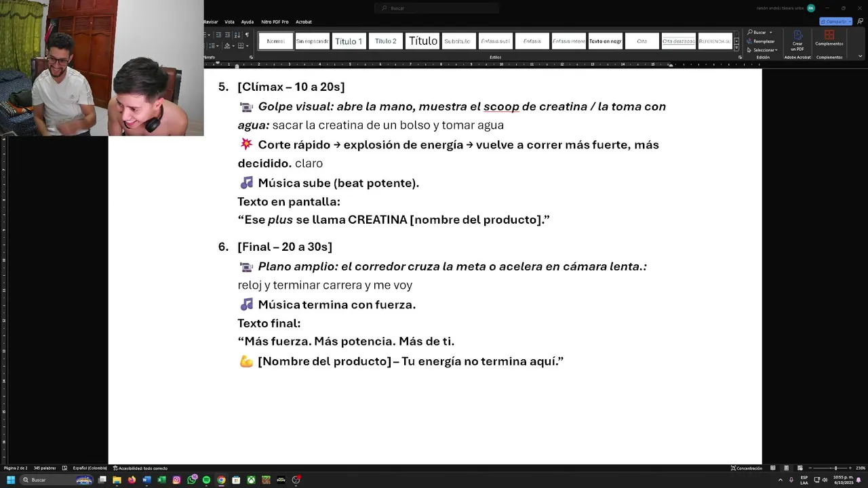Open Firefox from taskbar
The image size is (868, 488).
pyautogui.click(x=132, y=480)
